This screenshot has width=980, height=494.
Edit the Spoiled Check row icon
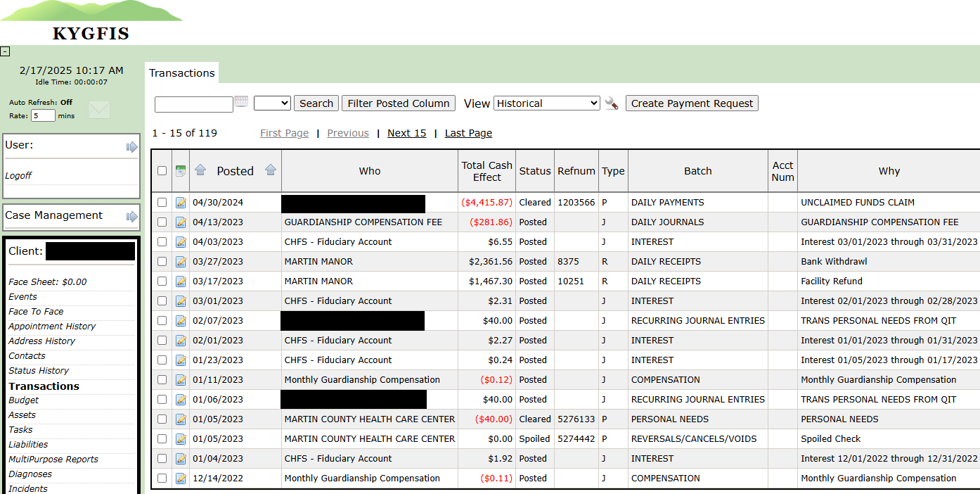tap(181, 439)
